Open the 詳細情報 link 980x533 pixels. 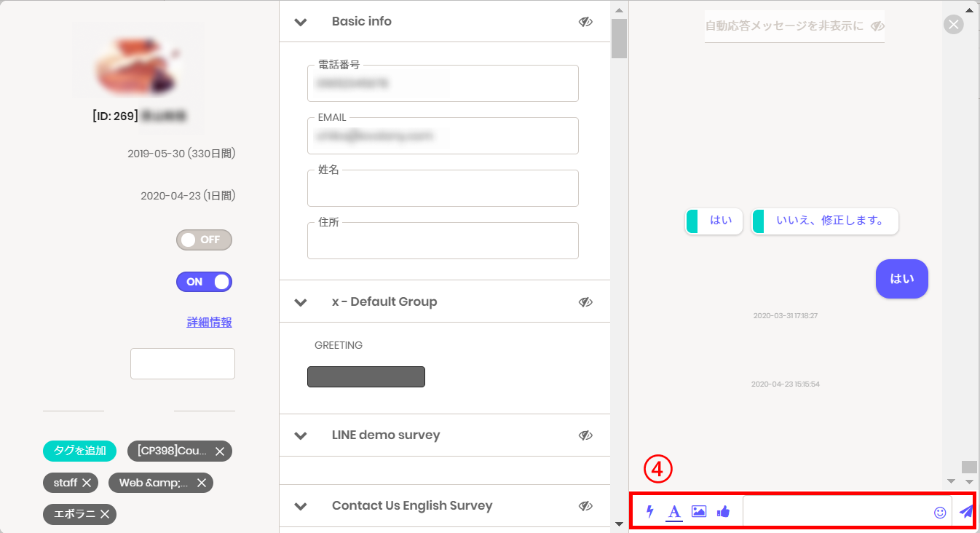coord(210,322)
